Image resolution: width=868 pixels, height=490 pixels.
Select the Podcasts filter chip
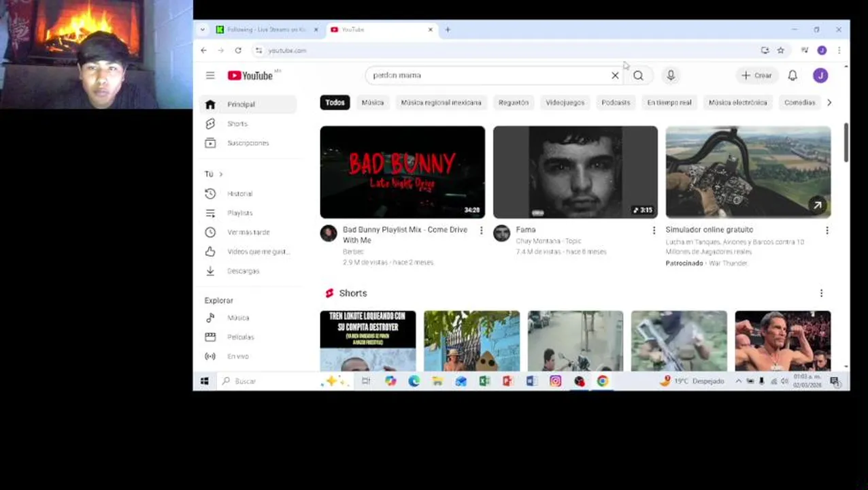point(616,103)
